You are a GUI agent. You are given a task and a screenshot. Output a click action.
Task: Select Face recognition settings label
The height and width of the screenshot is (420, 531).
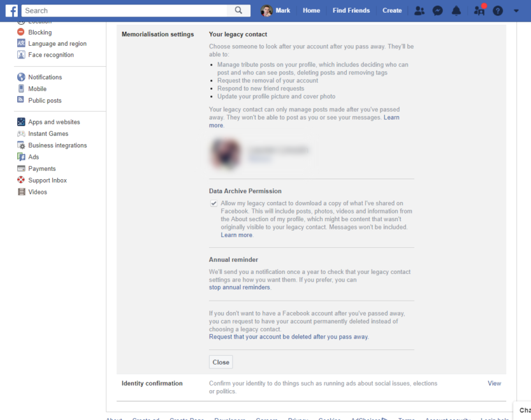pos(51,55)
